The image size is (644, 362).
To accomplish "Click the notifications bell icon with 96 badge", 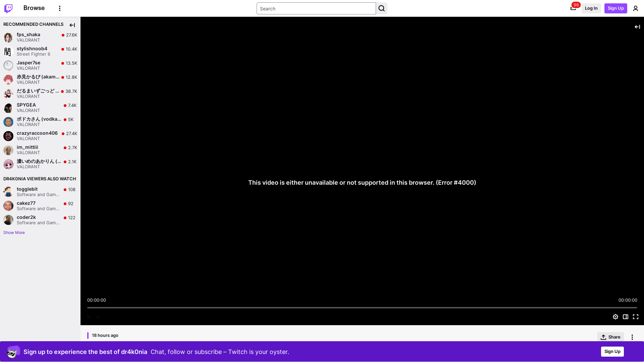I will (x=573, y=8).
